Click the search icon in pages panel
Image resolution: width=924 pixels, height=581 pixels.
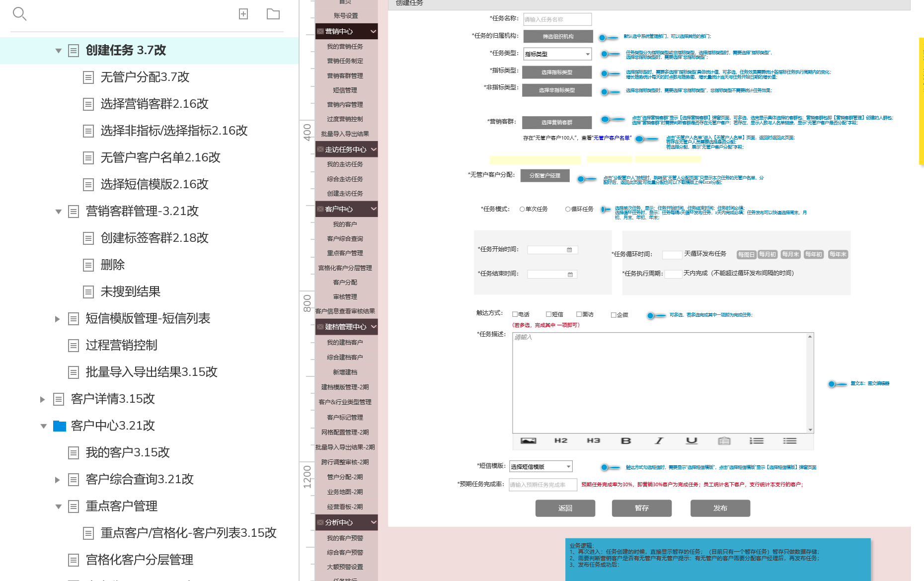click(19, 14)
